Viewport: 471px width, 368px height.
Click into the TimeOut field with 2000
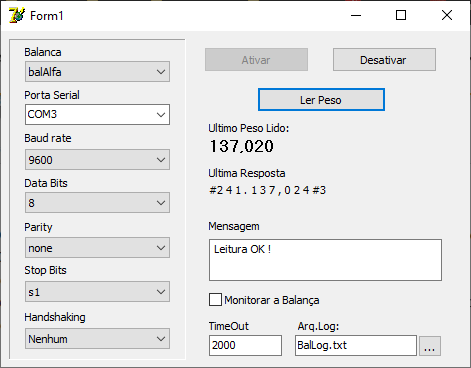[x=245, y=345]
